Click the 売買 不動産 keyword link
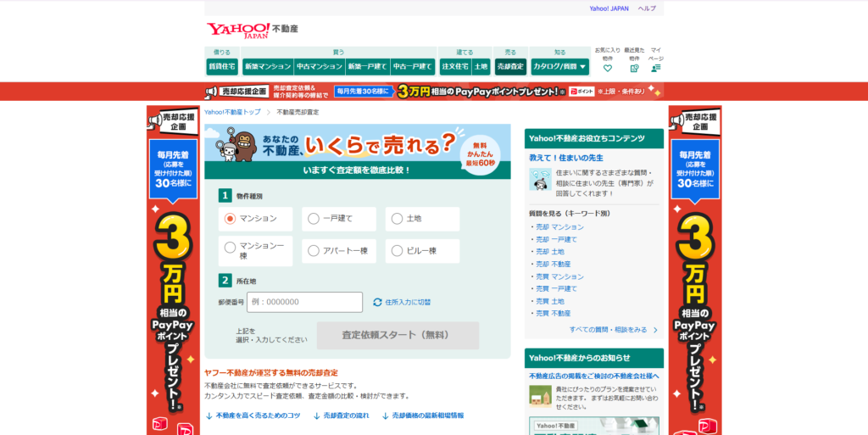Viewport: 868px width, 435px height. (553, 313)
